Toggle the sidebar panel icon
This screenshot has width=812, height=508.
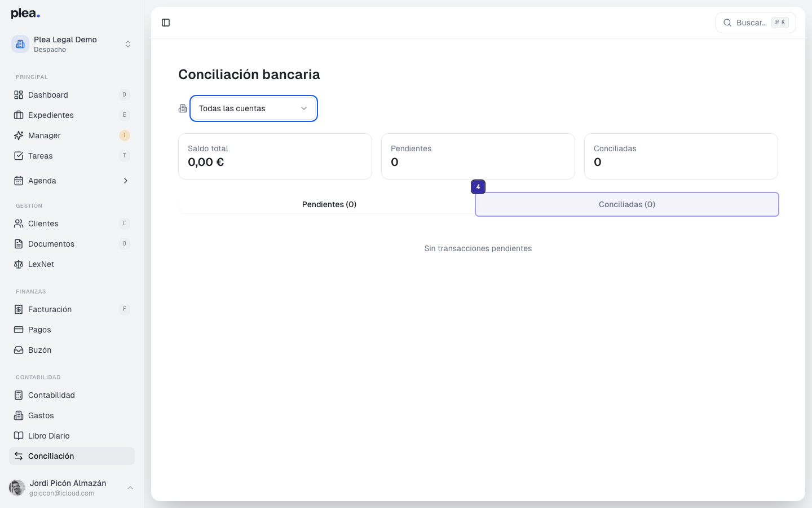(166, 23)
